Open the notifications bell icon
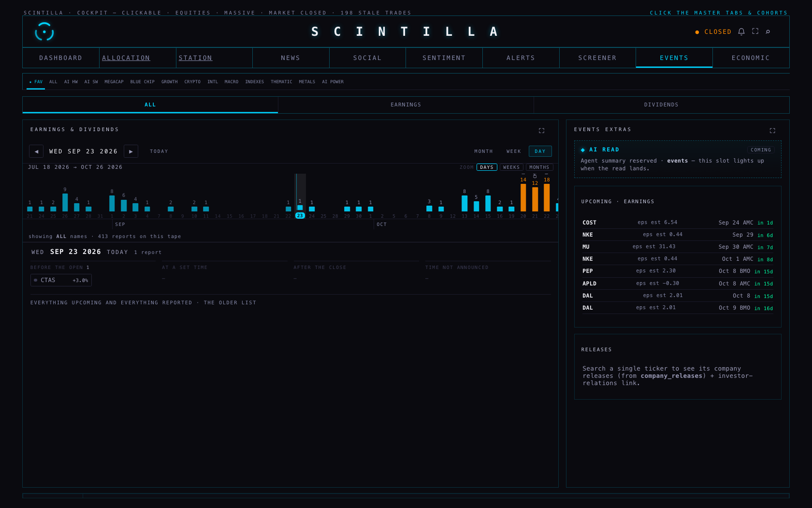Image resolution: width=812 pixels, height=508 pixels. (x=741, y=31)
